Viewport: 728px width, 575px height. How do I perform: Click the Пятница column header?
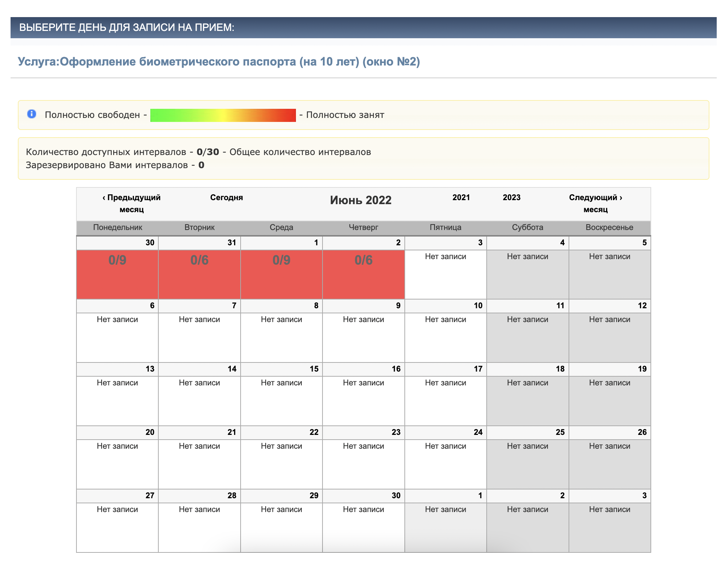click(x=446, y=227)
